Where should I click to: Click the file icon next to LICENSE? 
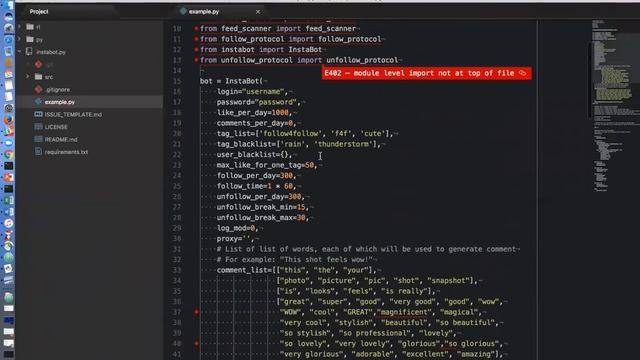[x=38, y=127]
